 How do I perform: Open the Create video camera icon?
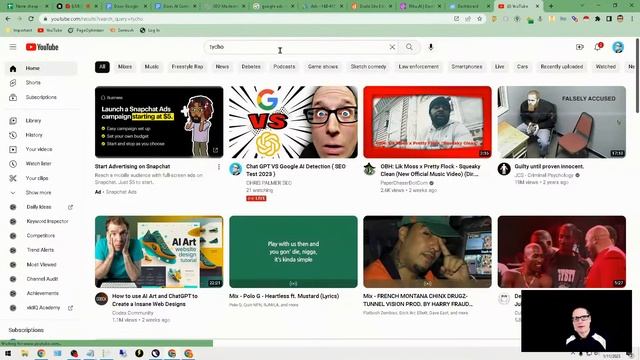(580, 47)
